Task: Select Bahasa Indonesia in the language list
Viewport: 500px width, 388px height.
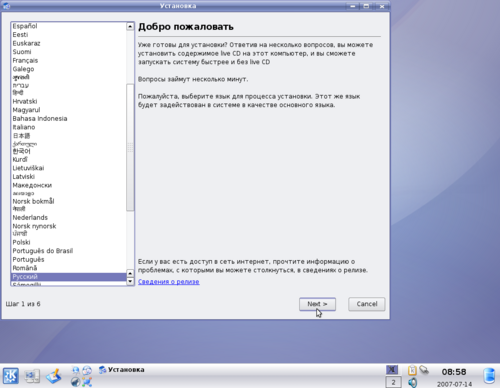Action: (x=69, y=119)
